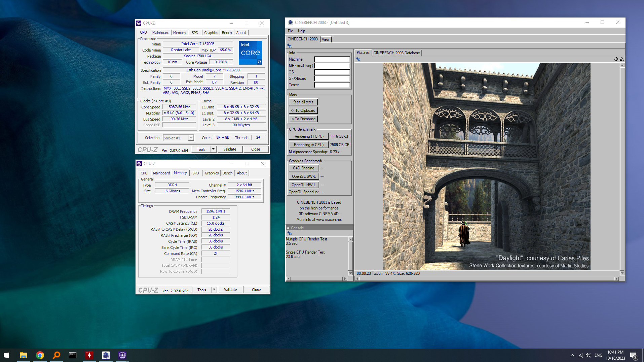Image resolution: width=644 pixels, height=362 pixels.
Task: Click the '5087.56 MHz' Core Speed value
Action: 179,107
